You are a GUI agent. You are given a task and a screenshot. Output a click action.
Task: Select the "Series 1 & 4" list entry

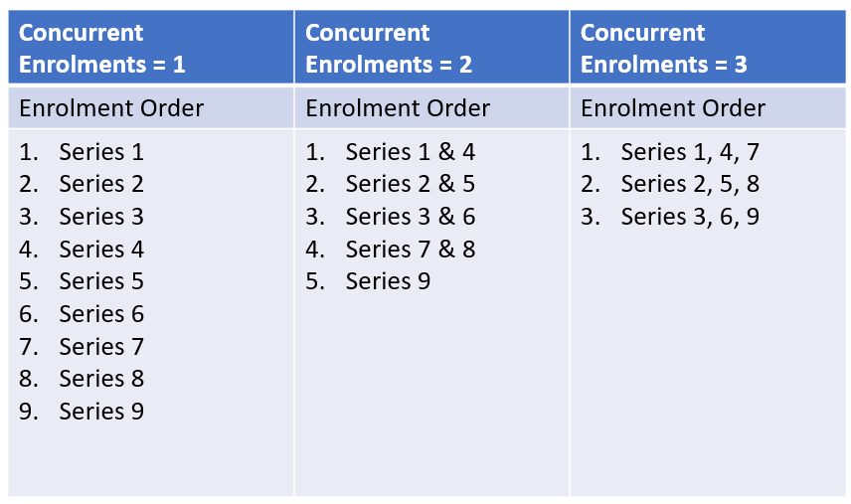(410, 152)
